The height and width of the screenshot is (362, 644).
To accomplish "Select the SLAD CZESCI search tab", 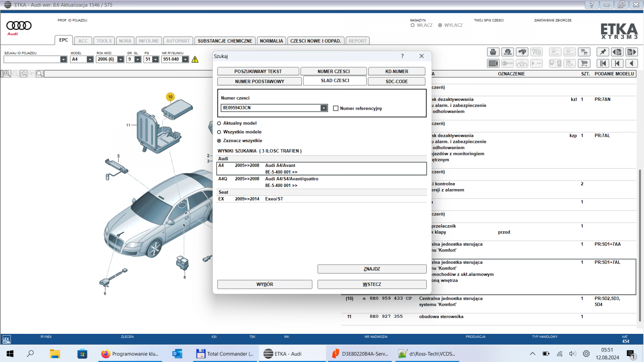I will pos(335,80).
